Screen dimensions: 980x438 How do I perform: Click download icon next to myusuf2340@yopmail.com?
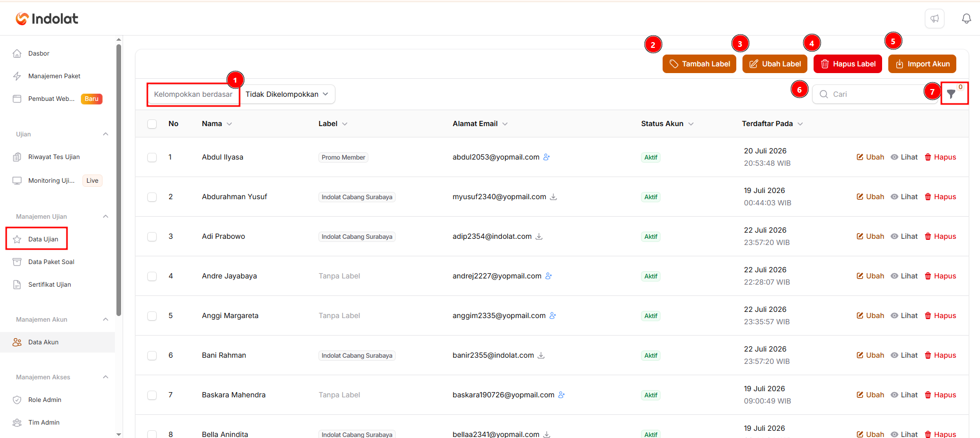click(553, 197)
